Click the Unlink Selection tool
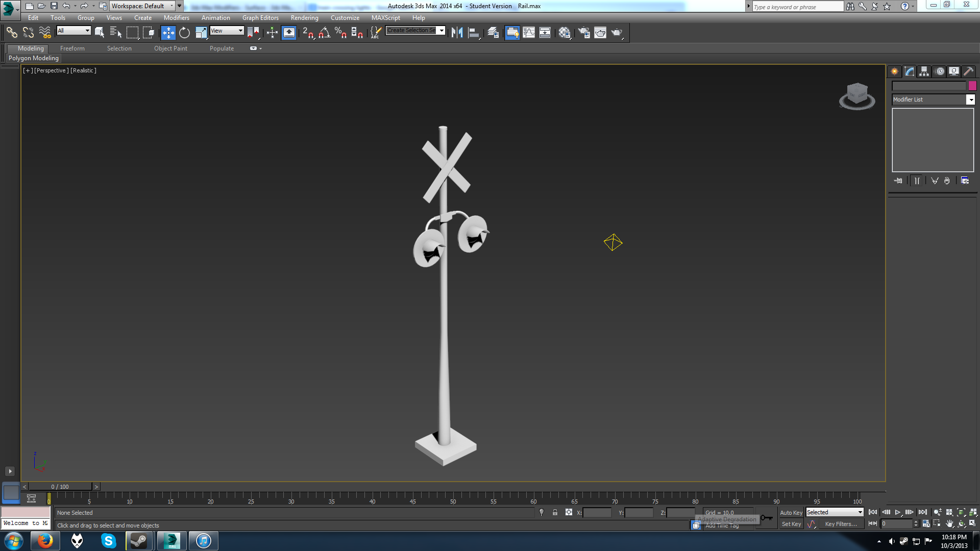Image resolution: width=980 pixels, height=551 pixels. [28, 33]
